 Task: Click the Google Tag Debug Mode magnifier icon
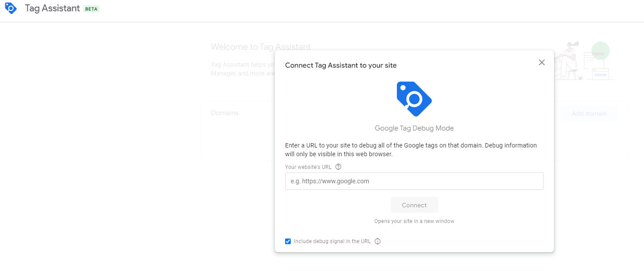click(414, 99)
